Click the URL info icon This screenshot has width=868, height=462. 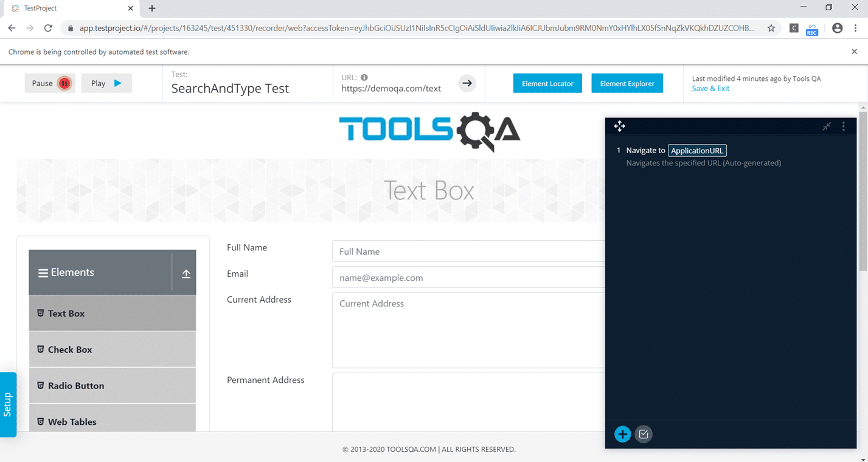(x=364, y=77)
